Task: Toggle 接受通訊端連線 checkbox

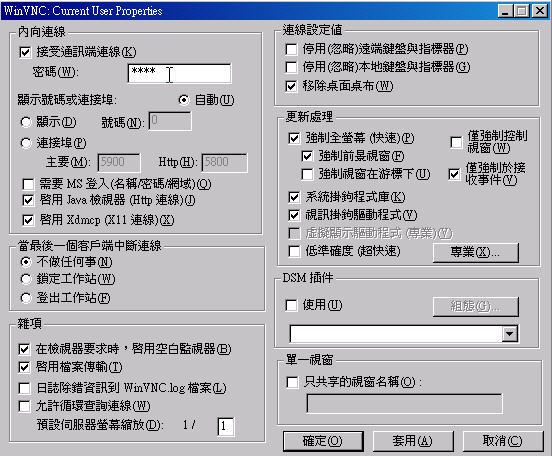Action: 25,53
